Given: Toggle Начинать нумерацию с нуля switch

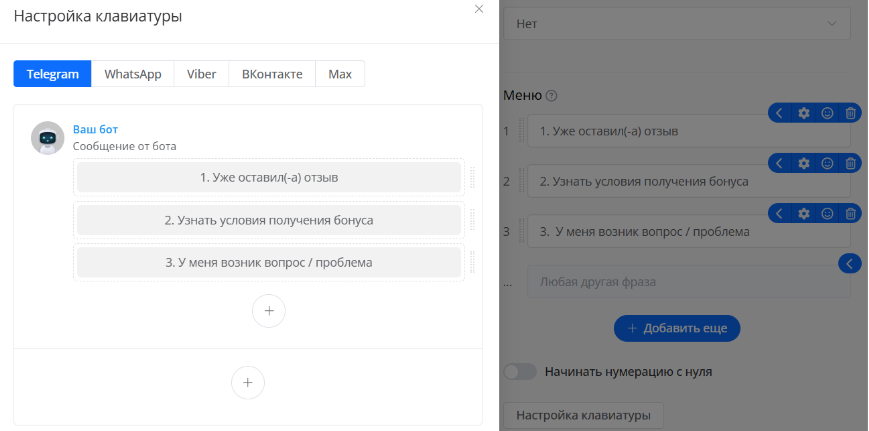Looking at the screenshot, I should [520, 371].
